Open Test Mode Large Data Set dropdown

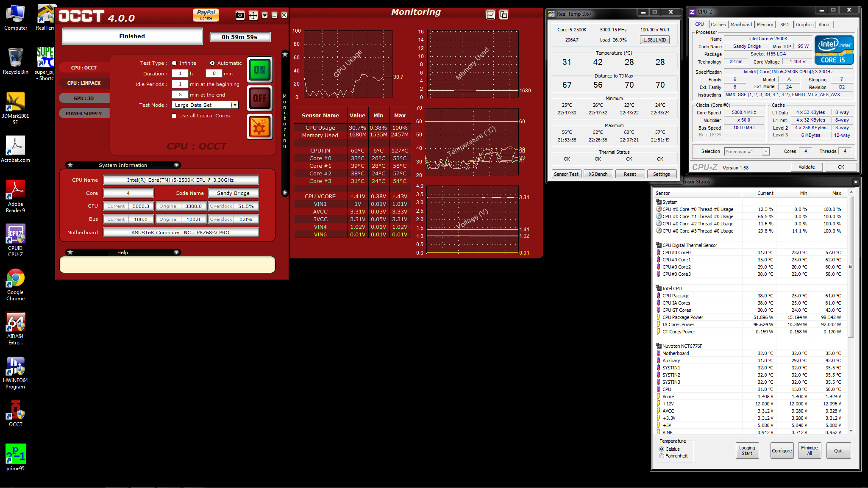tap(205, 105)
